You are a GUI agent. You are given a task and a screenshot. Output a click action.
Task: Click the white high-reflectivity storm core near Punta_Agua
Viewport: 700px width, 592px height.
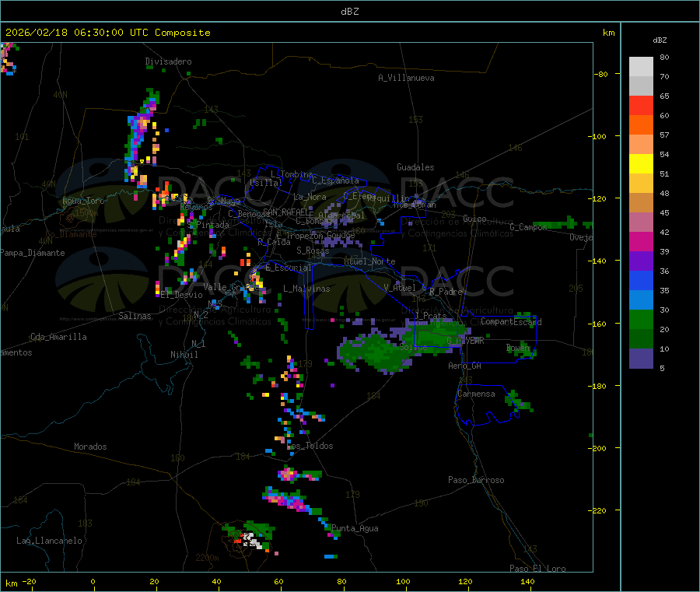pyautogui.click(x=252, y=539)
